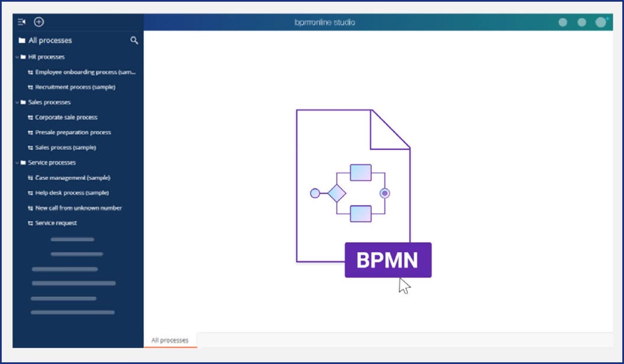Image resolution: width=624 pixels, height=364 pixels.
Task: Click the middle circle icon in header
Action: click(582, 22)
